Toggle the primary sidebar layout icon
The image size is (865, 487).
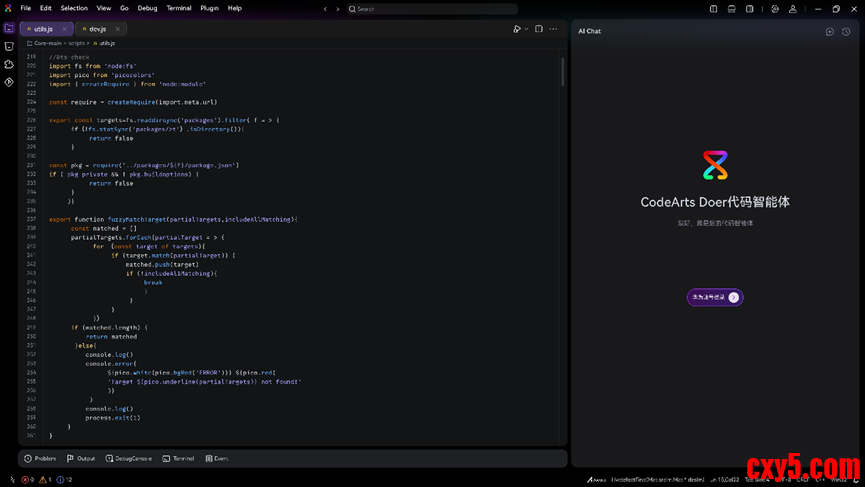coord(714,9)
